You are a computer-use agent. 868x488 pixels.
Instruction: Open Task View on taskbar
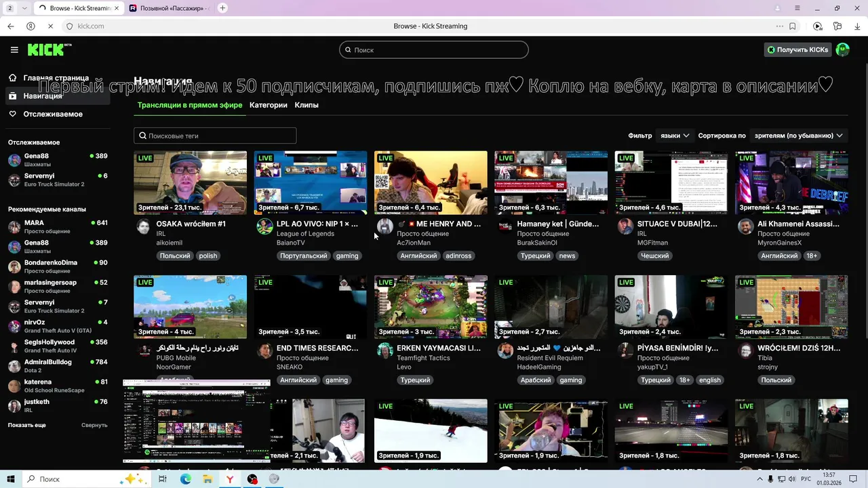tap(163, 479)
